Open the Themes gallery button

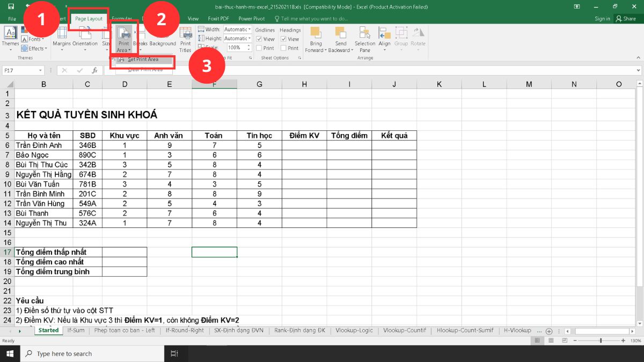pyautogui.click(x=10, y=38)
